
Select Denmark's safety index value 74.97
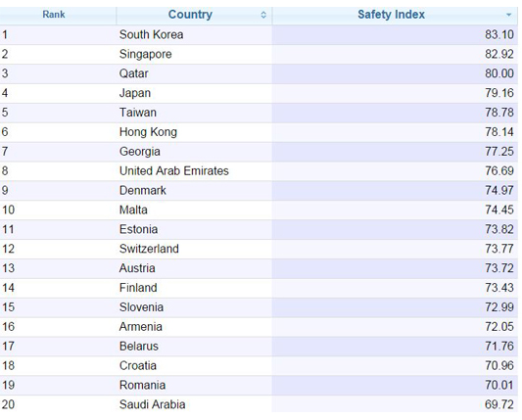(499, 190)
